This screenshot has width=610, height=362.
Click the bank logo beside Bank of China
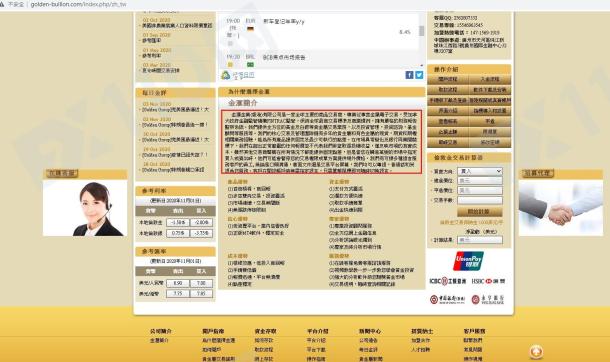488,299
